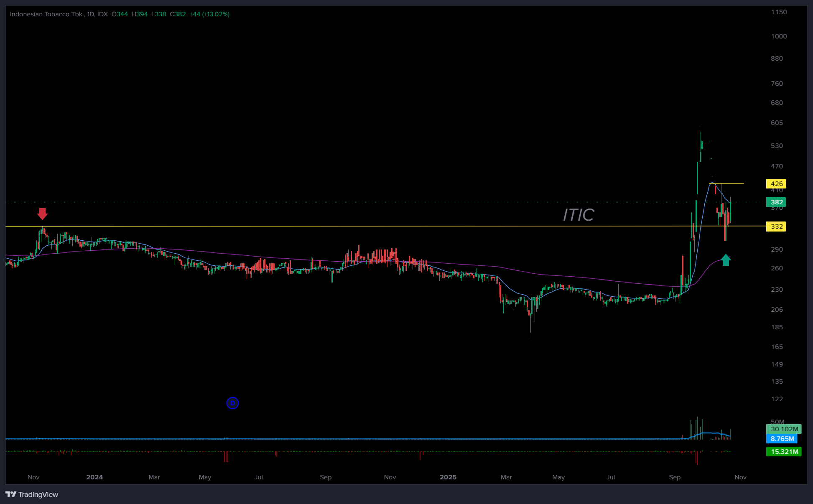Click the blue 8.765M volume average label
Screen dimensions: 813x504
pos(782,439)
